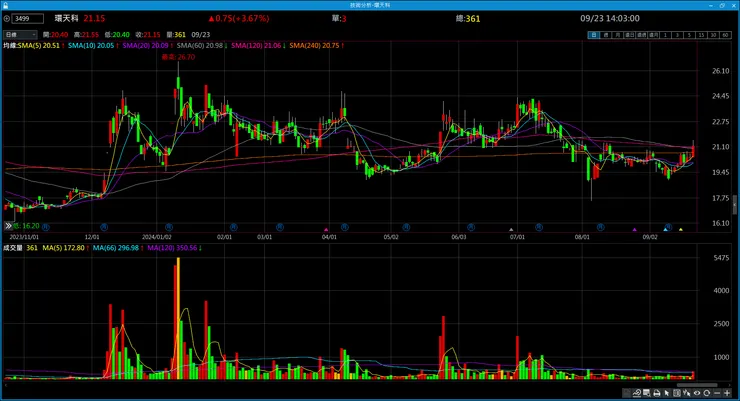
Task: Zoom out chart with minus icon
Action: pos(717,393)
